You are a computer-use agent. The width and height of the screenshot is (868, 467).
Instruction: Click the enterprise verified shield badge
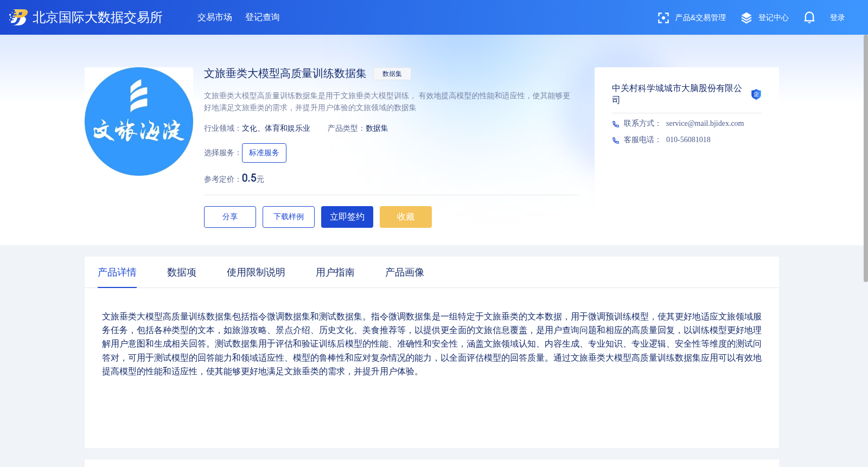click(756, 94)
